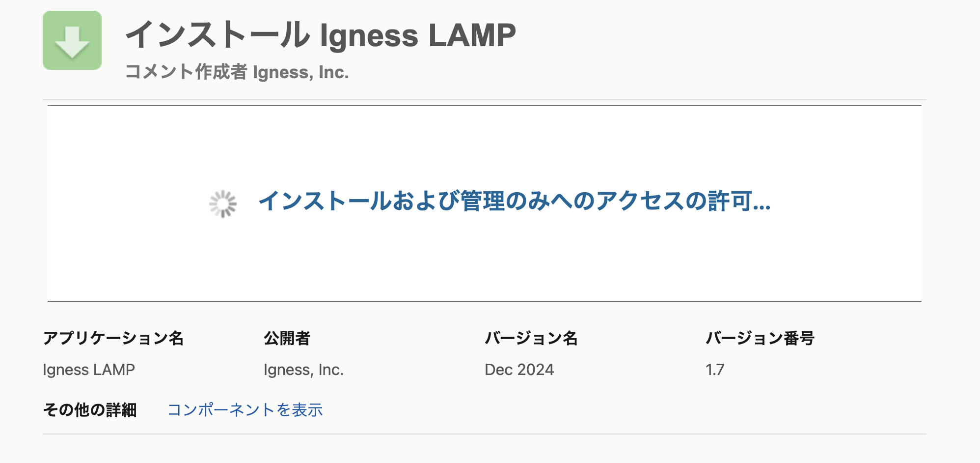Viewport: 980px width, 463px height.
Task: Select the 公開者 column label
Action: [287, 338]
